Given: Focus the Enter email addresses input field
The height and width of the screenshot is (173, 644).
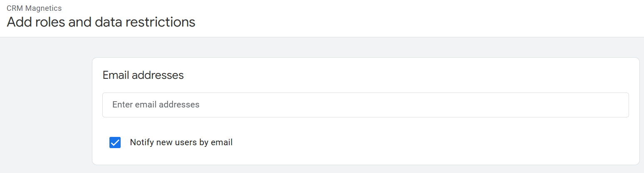Looking at the screenshot, I should pyautogui.click(x=365, y=105).
